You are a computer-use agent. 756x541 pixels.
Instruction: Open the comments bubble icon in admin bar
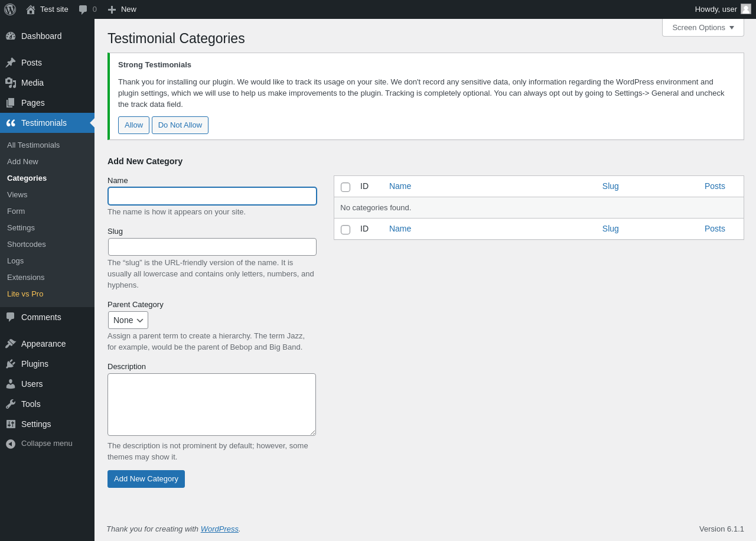(83, 9)
